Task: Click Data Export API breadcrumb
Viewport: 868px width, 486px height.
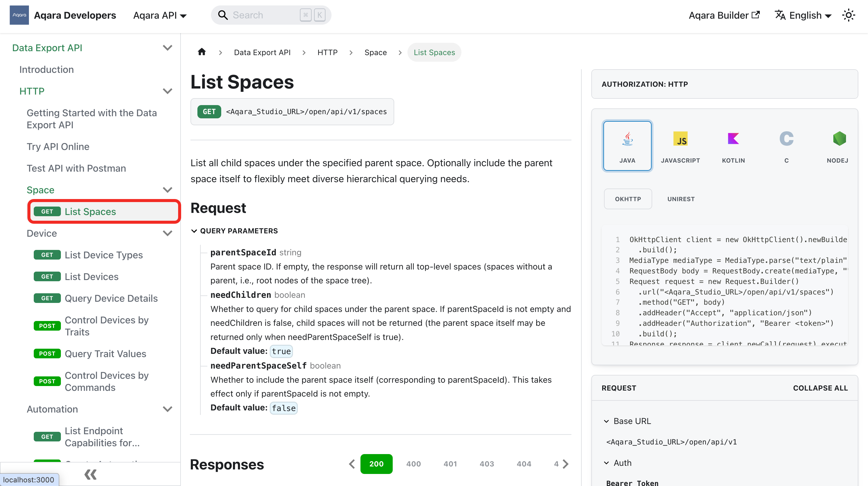Action: (x=262, y=52)
